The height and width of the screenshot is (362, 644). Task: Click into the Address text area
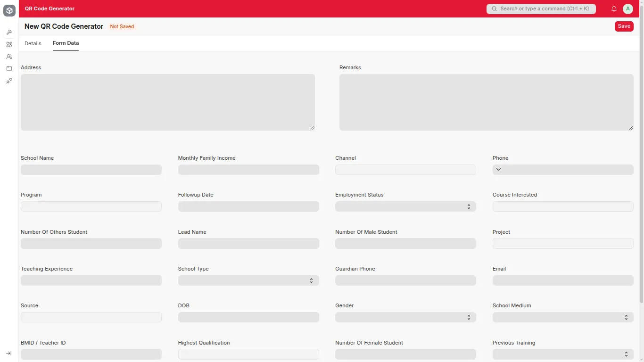pos(167,102)
